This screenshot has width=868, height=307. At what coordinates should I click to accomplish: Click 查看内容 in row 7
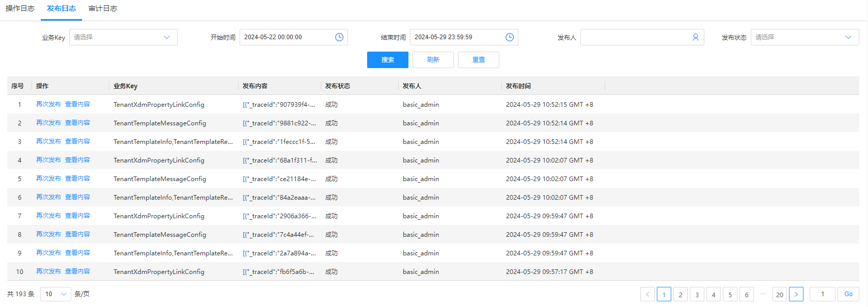[77, 216]
